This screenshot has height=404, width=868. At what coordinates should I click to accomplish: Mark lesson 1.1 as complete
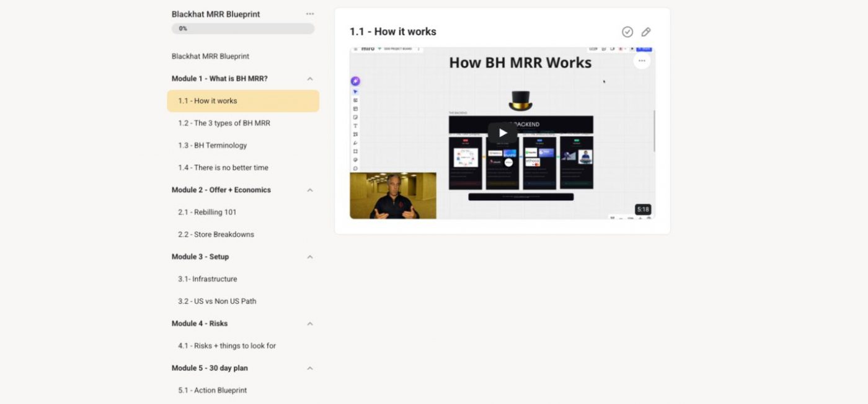(x=627, y=32)
